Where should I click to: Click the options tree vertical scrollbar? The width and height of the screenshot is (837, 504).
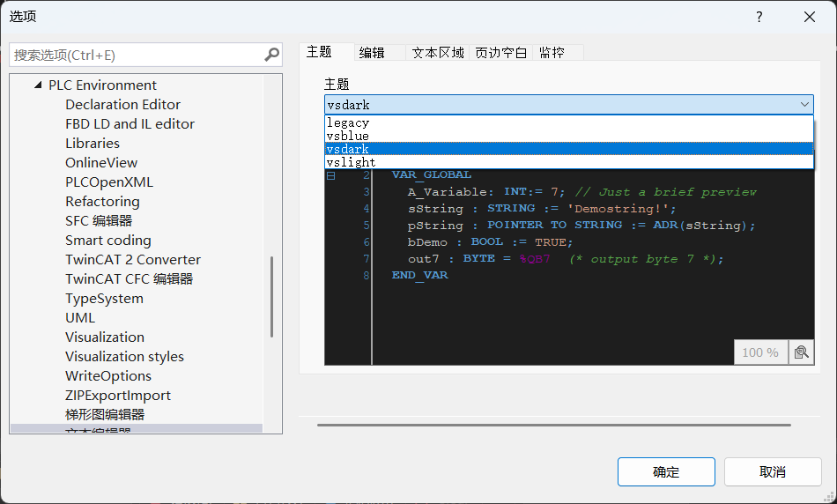(x=271, y=296)
